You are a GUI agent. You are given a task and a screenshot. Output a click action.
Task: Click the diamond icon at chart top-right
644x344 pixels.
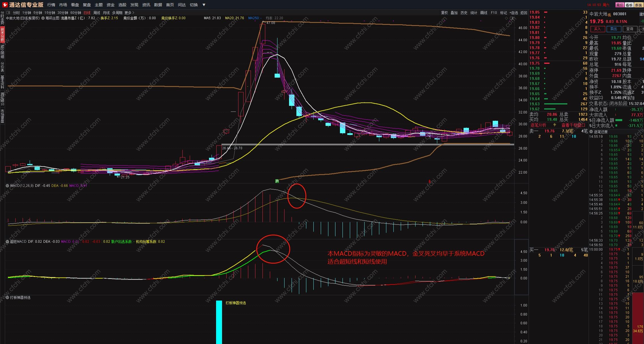(507, 18)
